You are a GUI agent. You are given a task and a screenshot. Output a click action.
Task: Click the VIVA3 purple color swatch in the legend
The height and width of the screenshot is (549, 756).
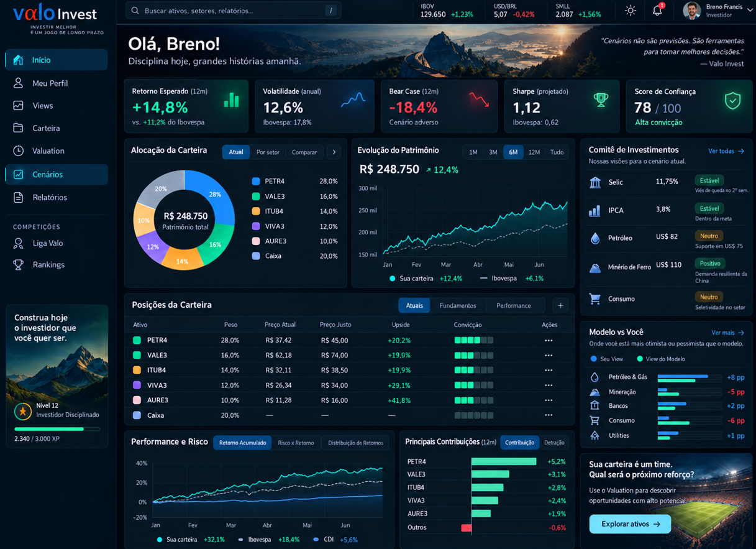(256, 226)
